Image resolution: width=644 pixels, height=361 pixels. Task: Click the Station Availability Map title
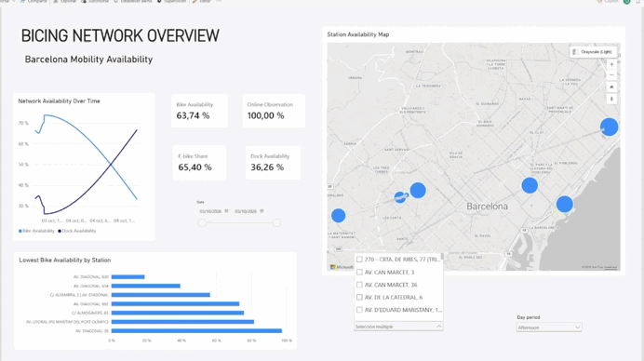pyautogui.click(x=358, y=34)
